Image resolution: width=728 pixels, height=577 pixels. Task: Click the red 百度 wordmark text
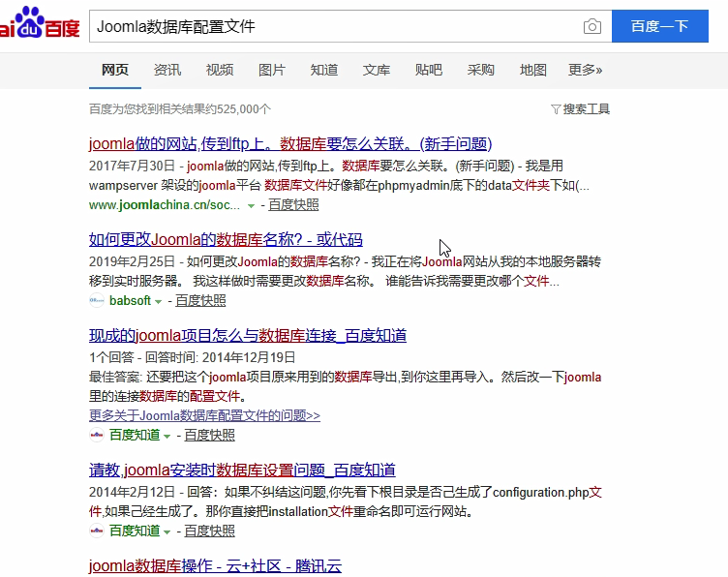[62, 28]
